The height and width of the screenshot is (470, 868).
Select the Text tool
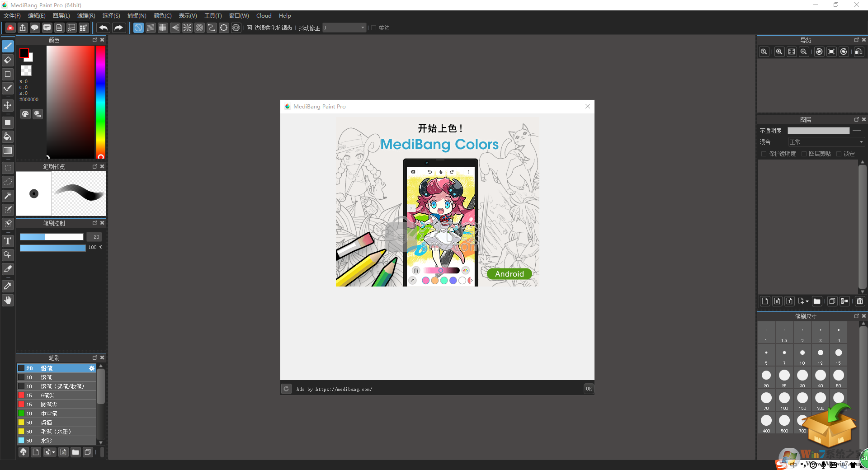point(8,241)
